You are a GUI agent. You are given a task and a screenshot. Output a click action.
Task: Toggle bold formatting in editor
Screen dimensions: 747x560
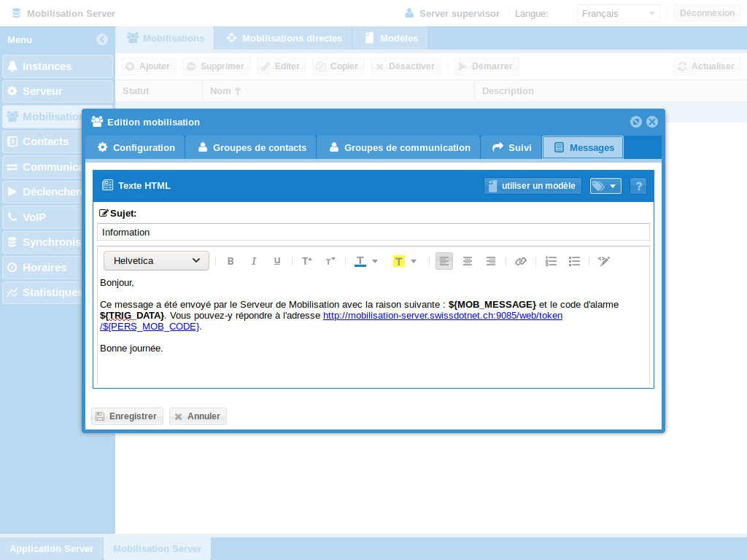pos(231,261)
